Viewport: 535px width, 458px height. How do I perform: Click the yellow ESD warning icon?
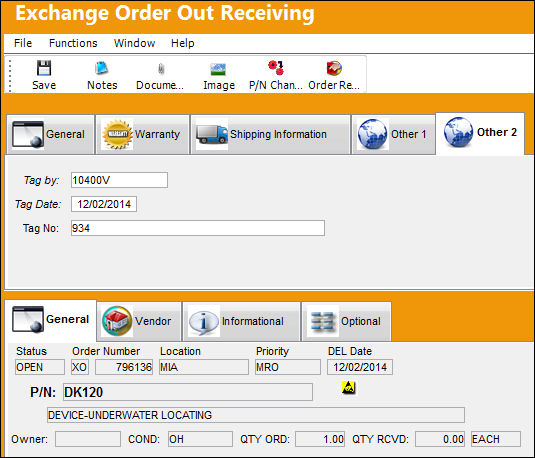(x=349, y=388)
